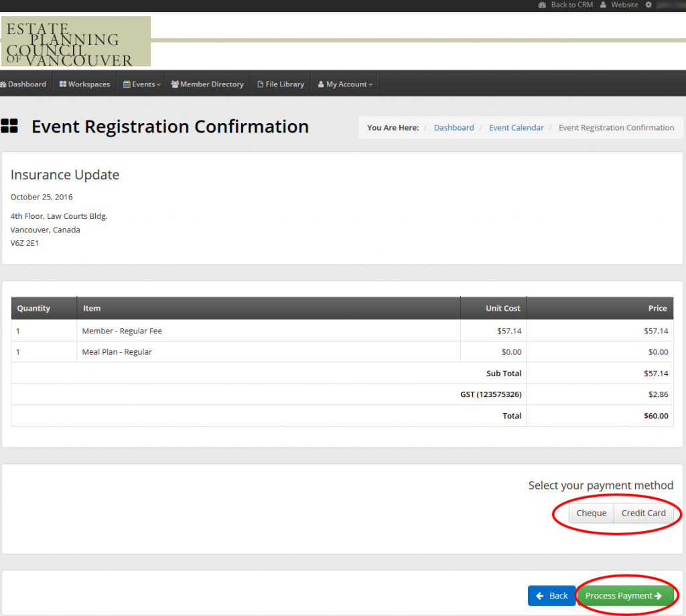
Task: Click the 'Vancouver, Canada' address line
Action: [45, 230]
